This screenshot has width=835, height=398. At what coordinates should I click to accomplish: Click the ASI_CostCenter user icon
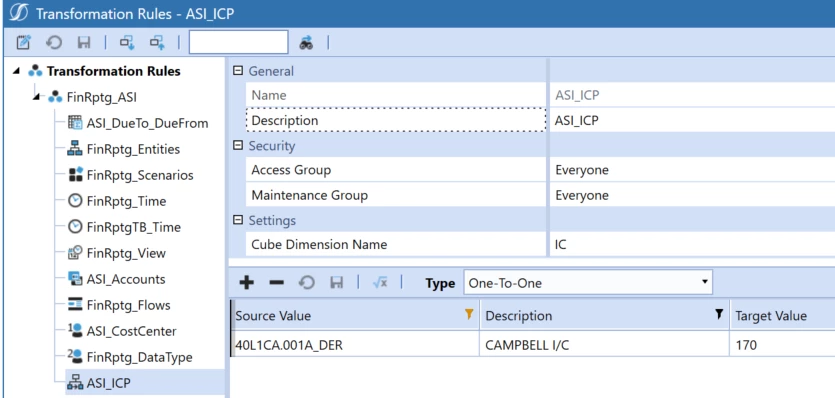(x=75, y=330)
